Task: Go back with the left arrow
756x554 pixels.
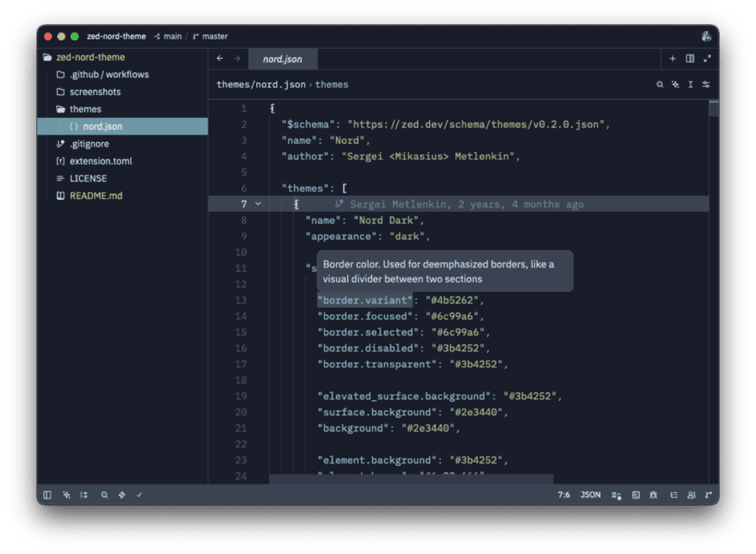Action: (220, 58)
